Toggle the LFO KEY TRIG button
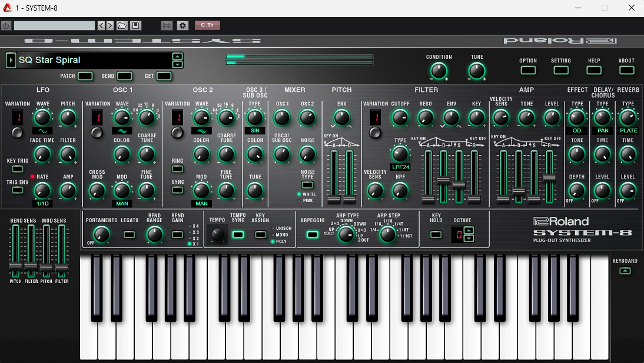Image resolution: width=644 pixels, height=363 pixels. click(17, 169)
